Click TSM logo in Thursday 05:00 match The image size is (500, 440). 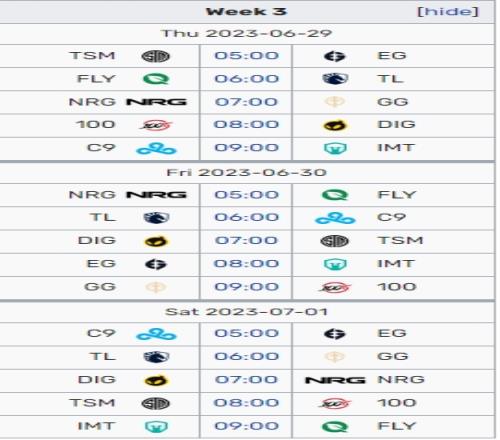[156, 56]
